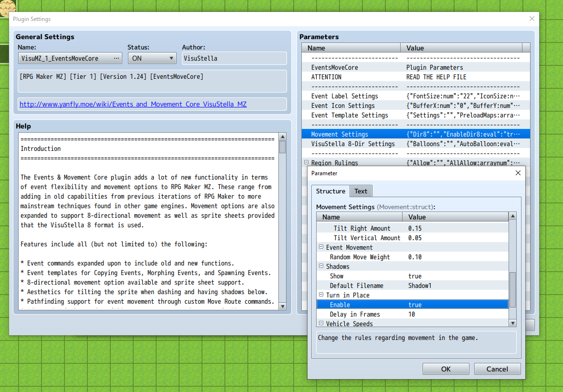Select Tilt Right Amount row
563x392 pixels.
coord(413,228)
